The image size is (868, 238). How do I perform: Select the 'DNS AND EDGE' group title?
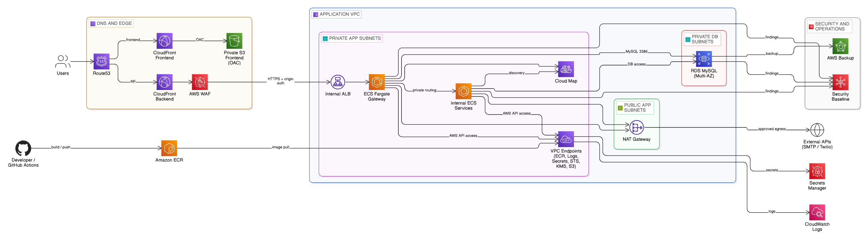pos(114,23)
